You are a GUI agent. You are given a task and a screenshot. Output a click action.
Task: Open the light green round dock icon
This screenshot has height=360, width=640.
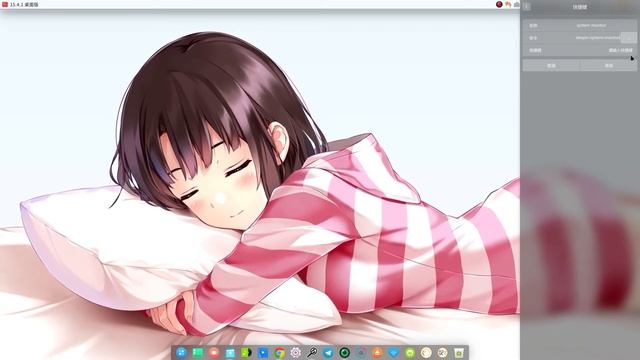click(410, 353)
